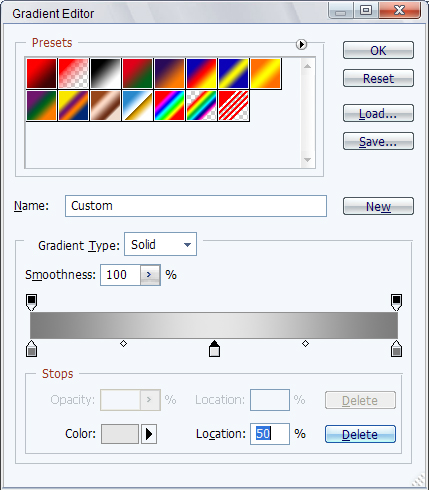
Task: Select the transparent rainbow gradient preset
Action: click(202, 106)
